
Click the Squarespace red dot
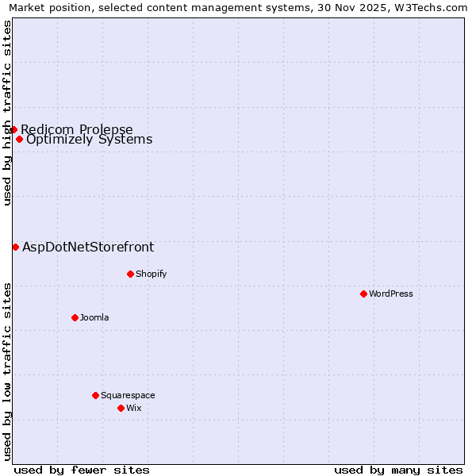pos(95,395)
